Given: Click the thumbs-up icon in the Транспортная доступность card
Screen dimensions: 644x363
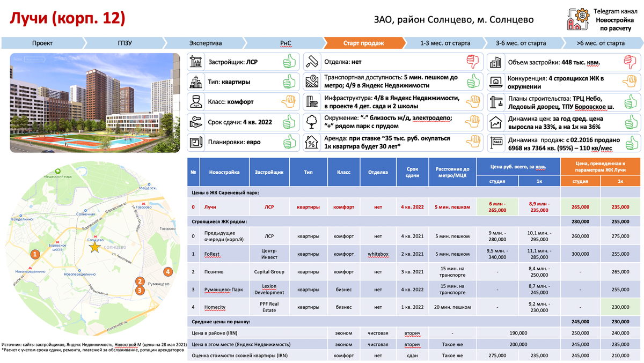Looking at the screenshot, I should (x=472, y=82).
